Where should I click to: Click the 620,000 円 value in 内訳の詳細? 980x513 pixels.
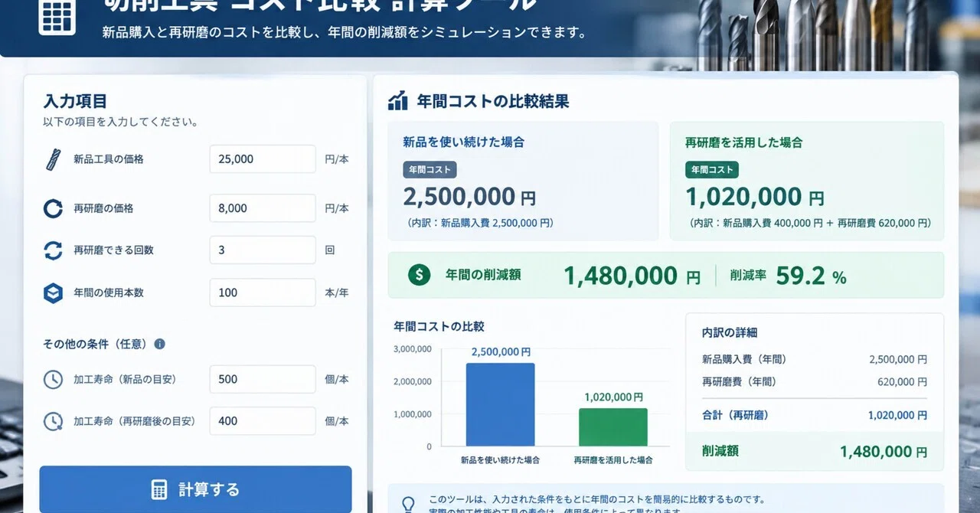click(902, 382)
